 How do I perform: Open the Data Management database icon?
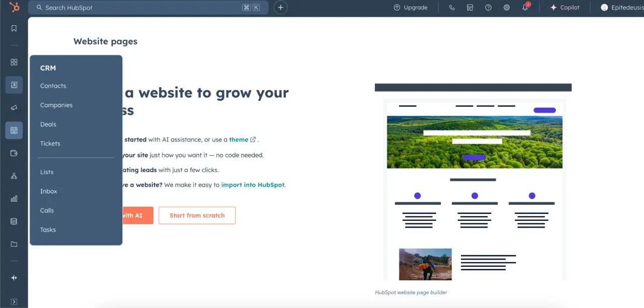[14, 221]
